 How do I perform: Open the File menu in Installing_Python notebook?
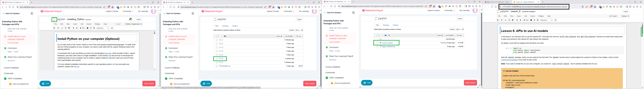[x=56, y=24]
